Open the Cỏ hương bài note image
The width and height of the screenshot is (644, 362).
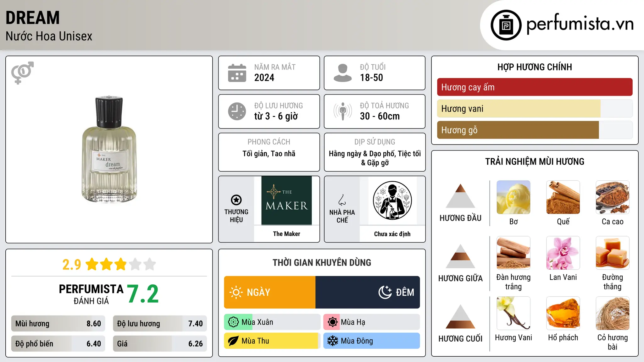click(613, 313)
